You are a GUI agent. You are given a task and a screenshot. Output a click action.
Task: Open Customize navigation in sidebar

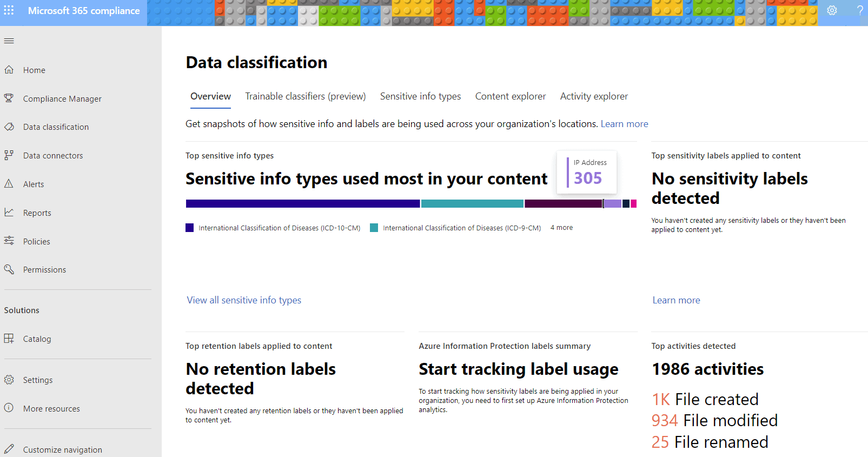(x=62, y=449)
